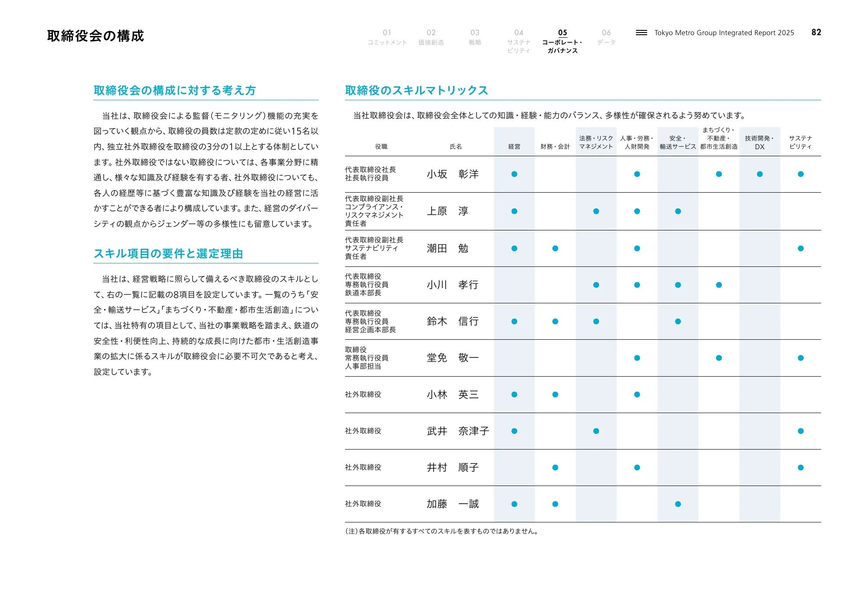868x614 pixels.
Task: Click the name 潮田 勉
Action: [447, 248]
